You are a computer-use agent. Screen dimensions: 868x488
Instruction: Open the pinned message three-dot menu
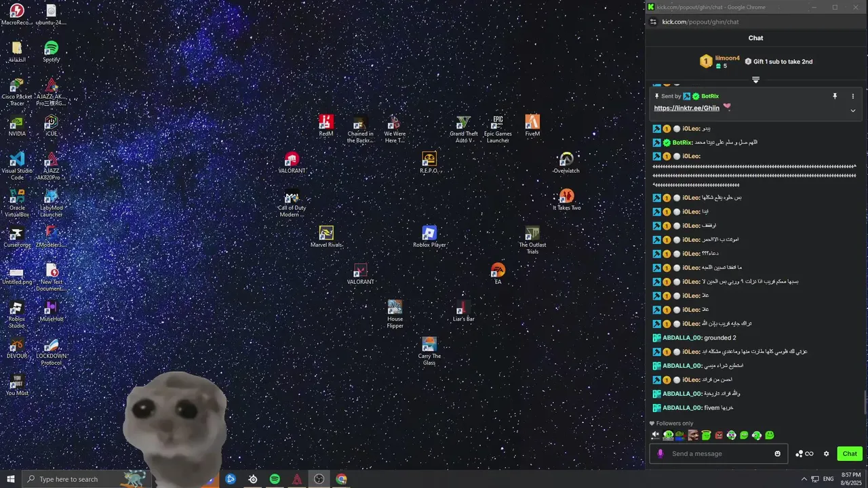click(853, 96)
